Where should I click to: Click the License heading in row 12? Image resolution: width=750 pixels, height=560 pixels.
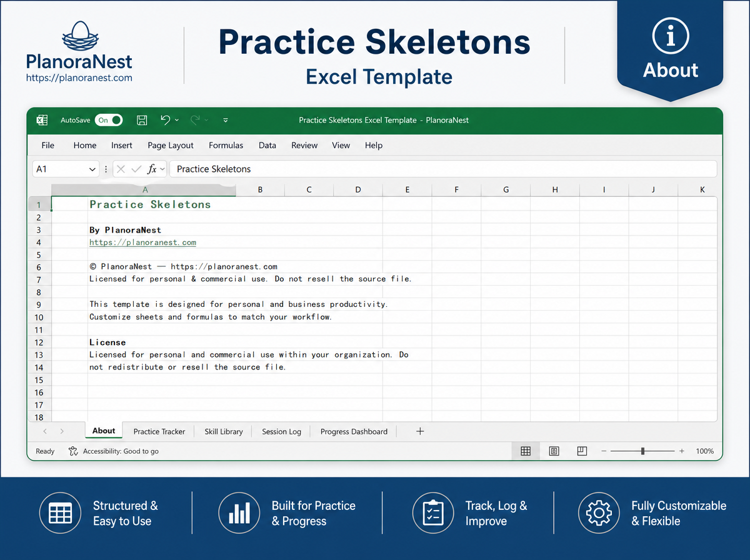coord(107,342)
